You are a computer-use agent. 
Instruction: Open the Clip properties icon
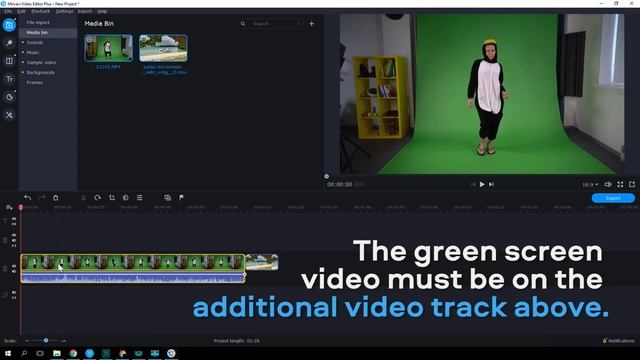pyautogui.click(x=140, y=198)
